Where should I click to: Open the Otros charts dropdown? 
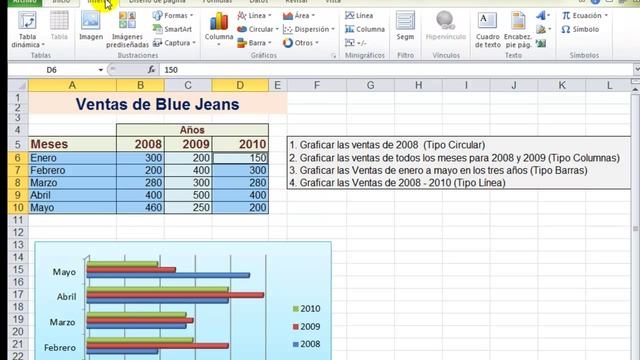click(300, 42)
